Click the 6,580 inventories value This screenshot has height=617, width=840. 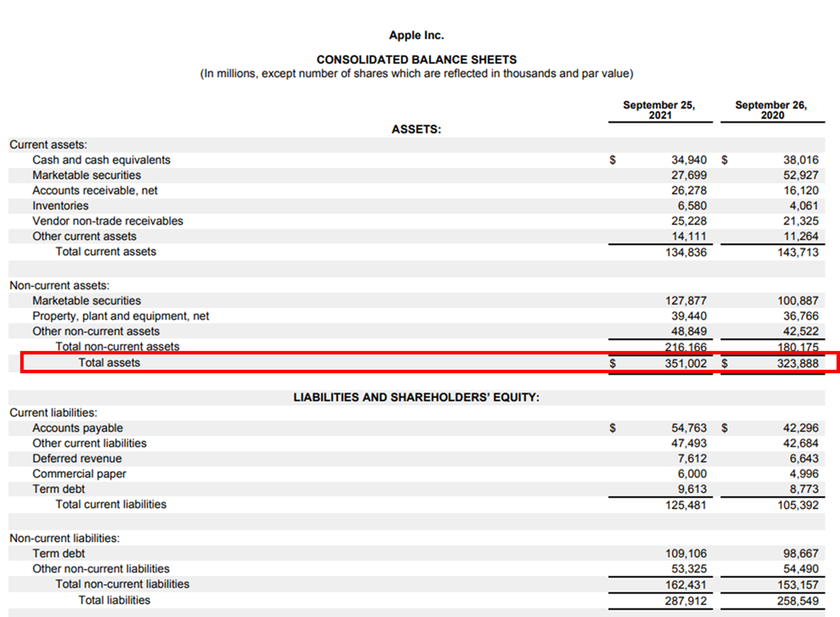click(x=692, y=206)
